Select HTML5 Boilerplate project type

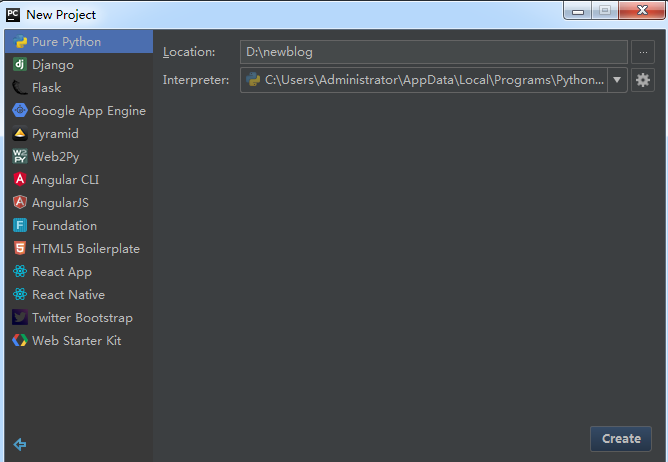[85, 249]
